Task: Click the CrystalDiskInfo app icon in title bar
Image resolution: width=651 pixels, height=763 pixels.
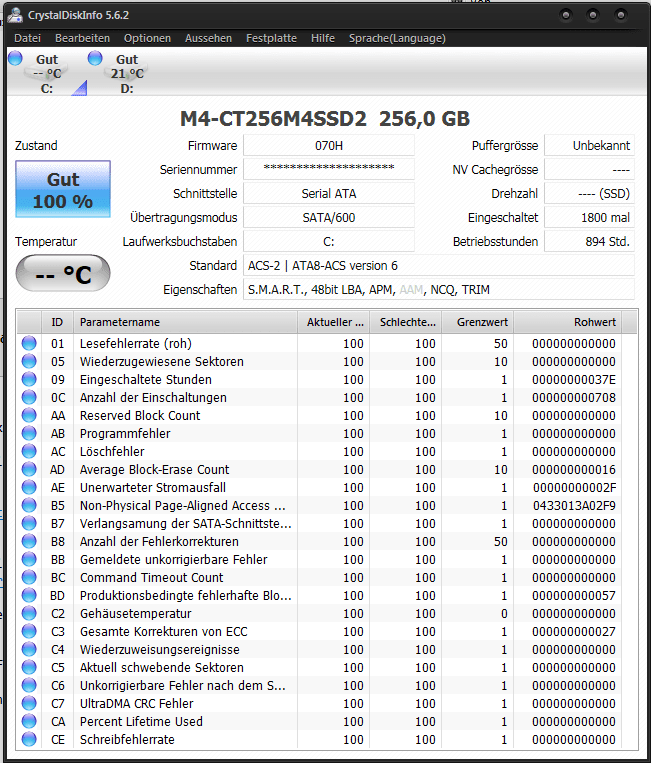Action: (x=15, y=15)
